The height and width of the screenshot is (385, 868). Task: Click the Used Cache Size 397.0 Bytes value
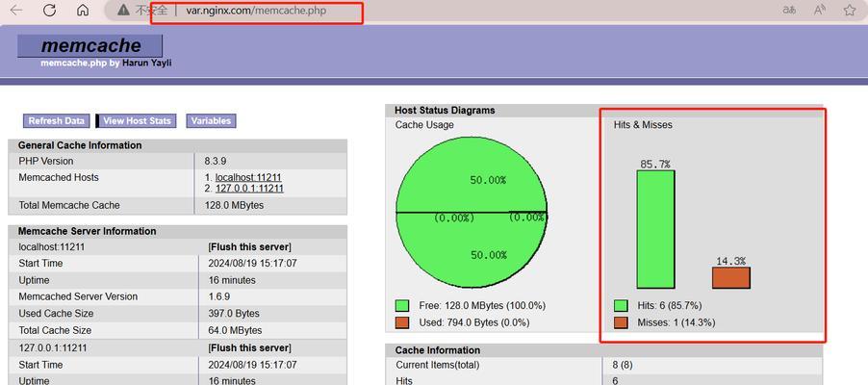pyautogui.click(x=234, y=314)
